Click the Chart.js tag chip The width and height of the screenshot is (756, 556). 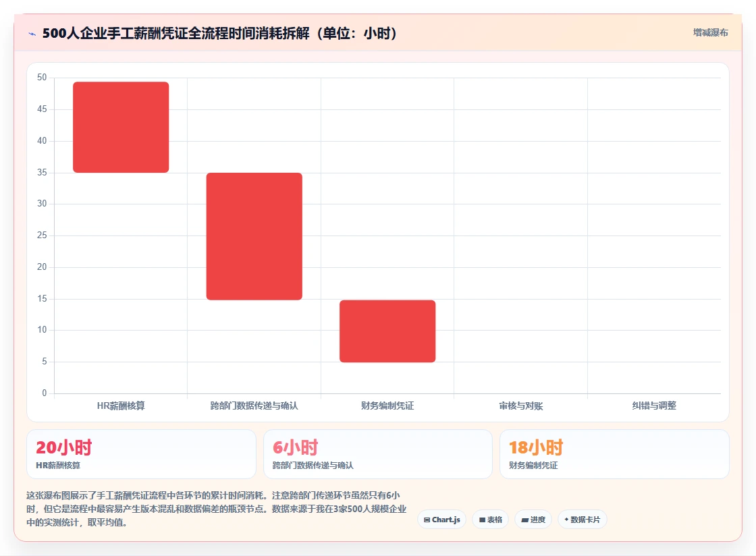[441, 520]
